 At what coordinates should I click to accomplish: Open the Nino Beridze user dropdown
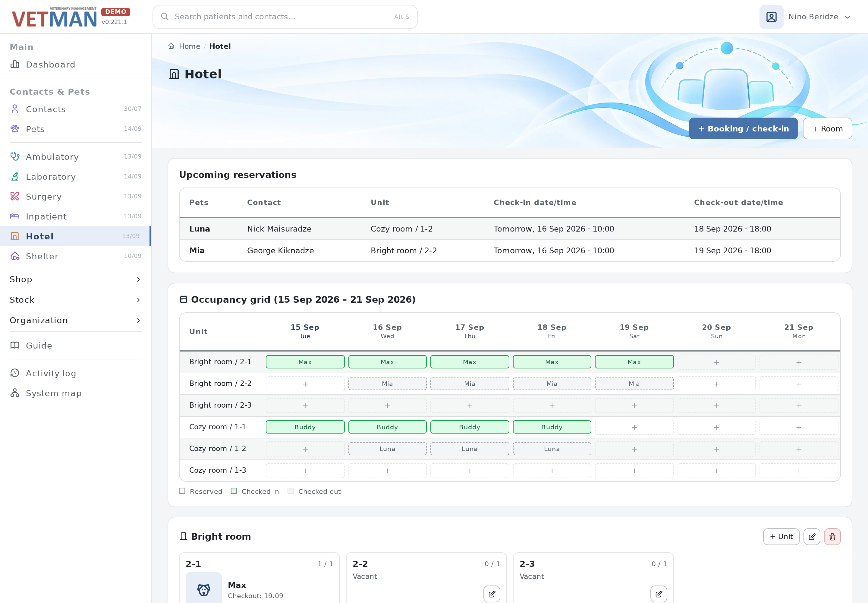click(806, 17)
